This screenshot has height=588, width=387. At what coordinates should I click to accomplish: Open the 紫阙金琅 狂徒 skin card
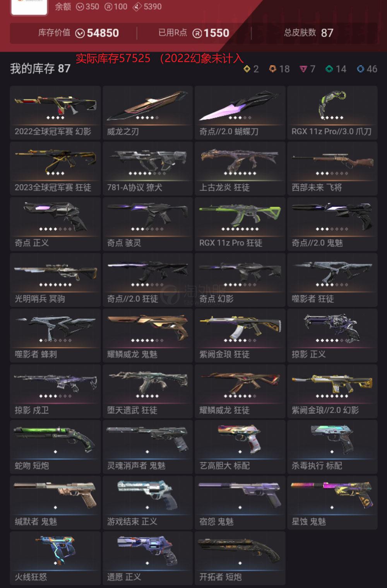tap(240, 335)
